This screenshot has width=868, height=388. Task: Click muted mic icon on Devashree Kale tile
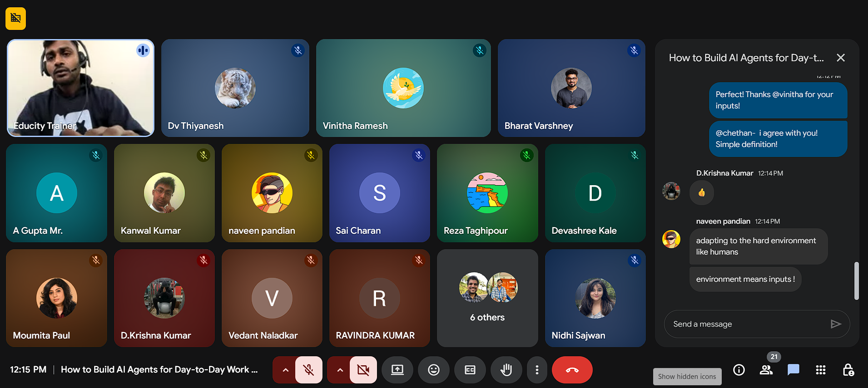click(x=635, y=155)
